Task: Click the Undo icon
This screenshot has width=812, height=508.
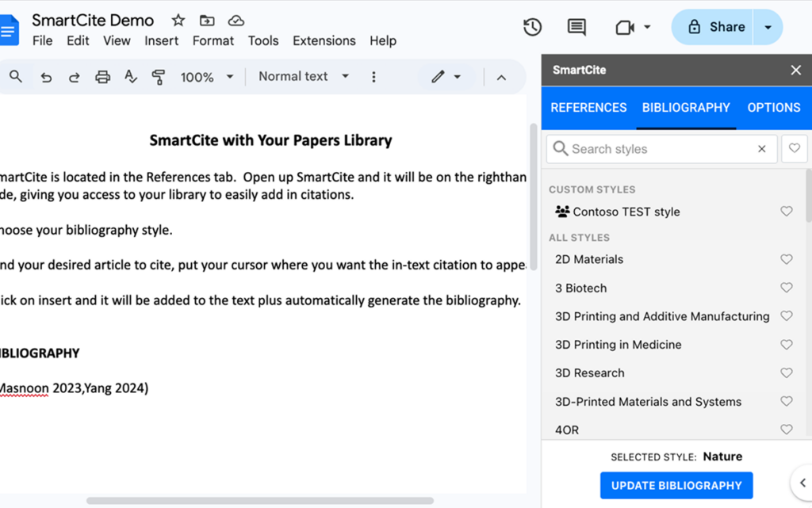Action: tap(45, 76)
